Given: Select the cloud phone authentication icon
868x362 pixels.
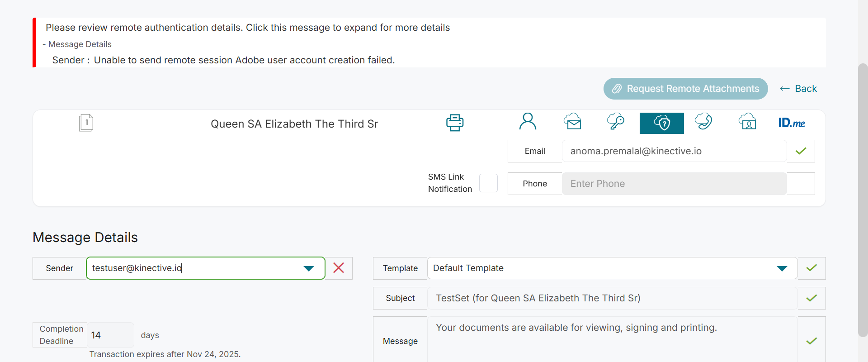Looking at the screenshot, I should point(703,122).
